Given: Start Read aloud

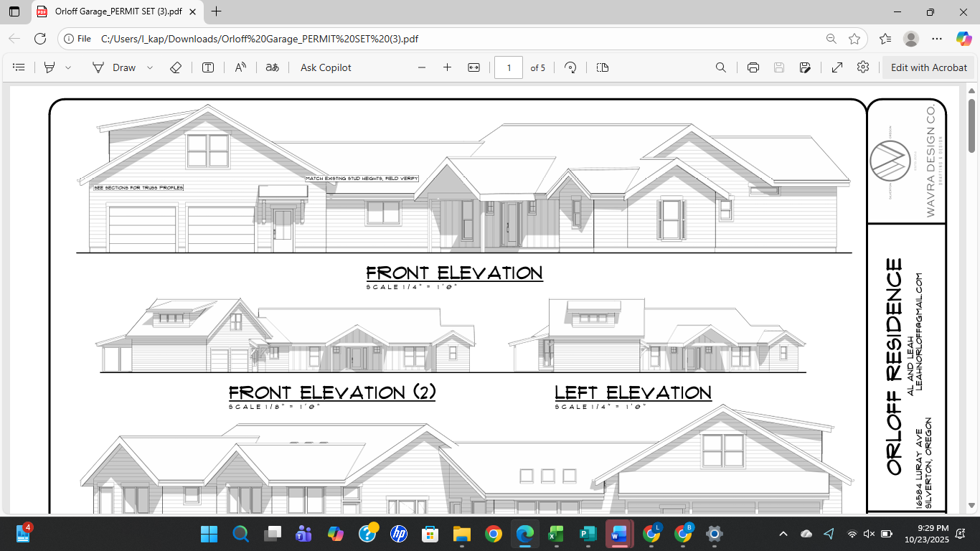Looking at the screenshot, I should tap(240, 67).
